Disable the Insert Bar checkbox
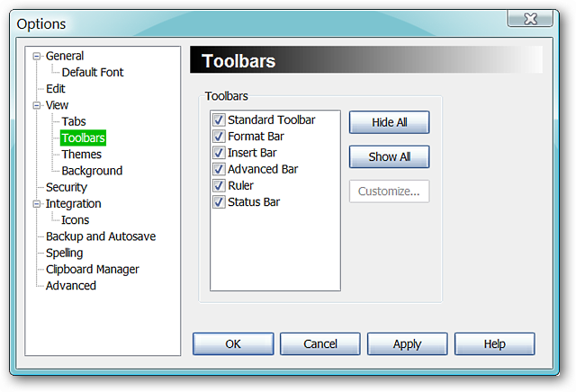Viewport: 576px width, 392px height. pos(219,153)
